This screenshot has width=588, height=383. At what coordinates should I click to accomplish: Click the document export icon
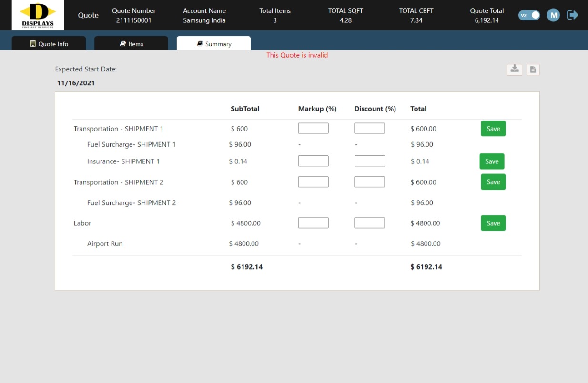(533, 70)
